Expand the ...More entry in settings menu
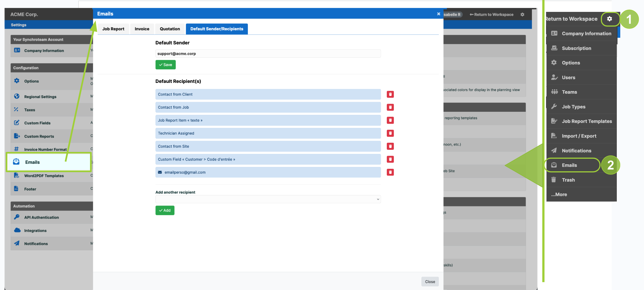This screenshot has height=290, width=644. point(559,194)
